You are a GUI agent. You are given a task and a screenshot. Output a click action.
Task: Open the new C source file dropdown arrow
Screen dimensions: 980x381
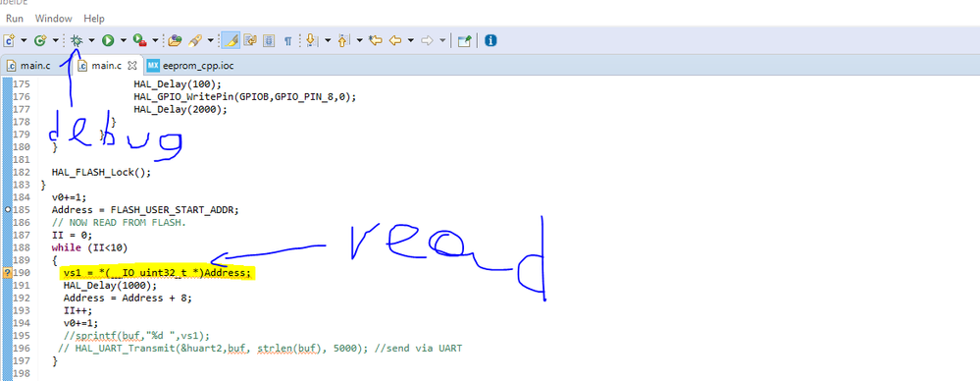[x=24, y=40]
